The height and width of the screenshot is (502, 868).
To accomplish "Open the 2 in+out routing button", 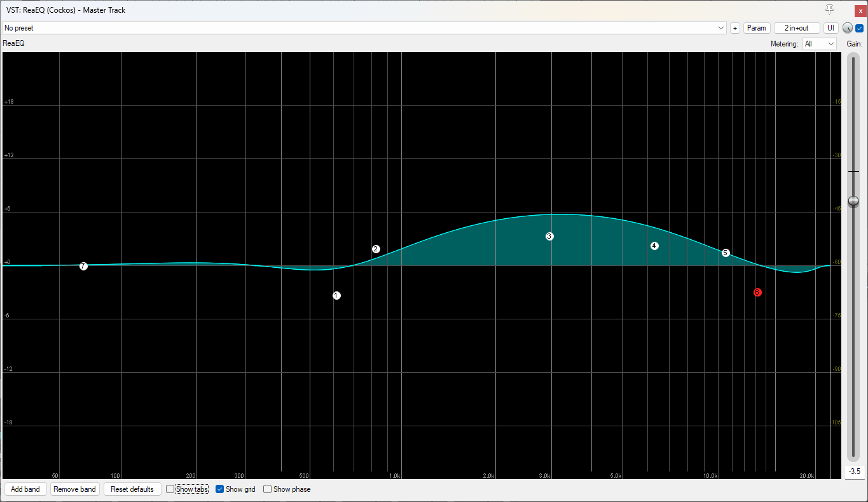I will [797, 28].
